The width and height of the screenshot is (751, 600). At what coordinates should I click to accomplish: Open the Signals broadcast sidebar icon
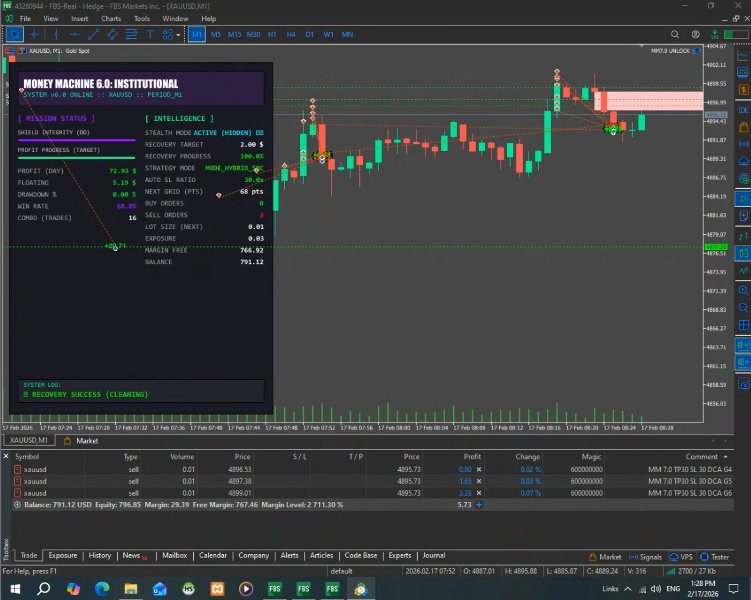743,144
